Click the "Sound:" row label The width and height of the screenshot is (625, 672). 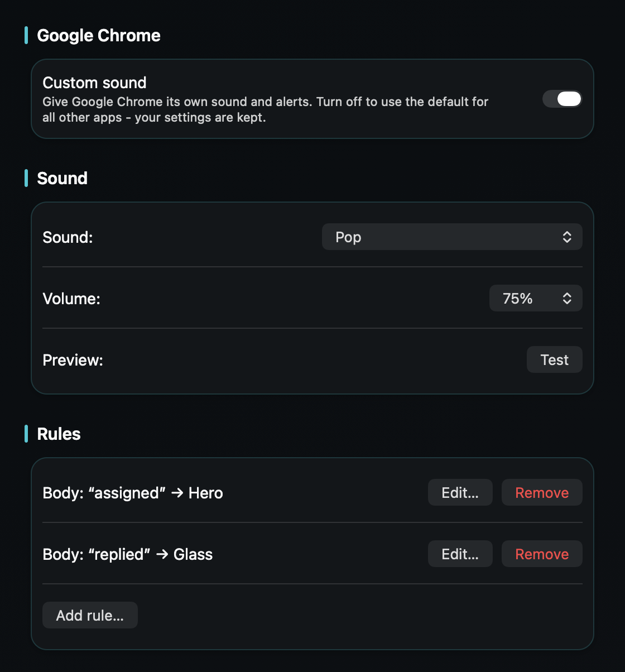[x=68, y=237]
